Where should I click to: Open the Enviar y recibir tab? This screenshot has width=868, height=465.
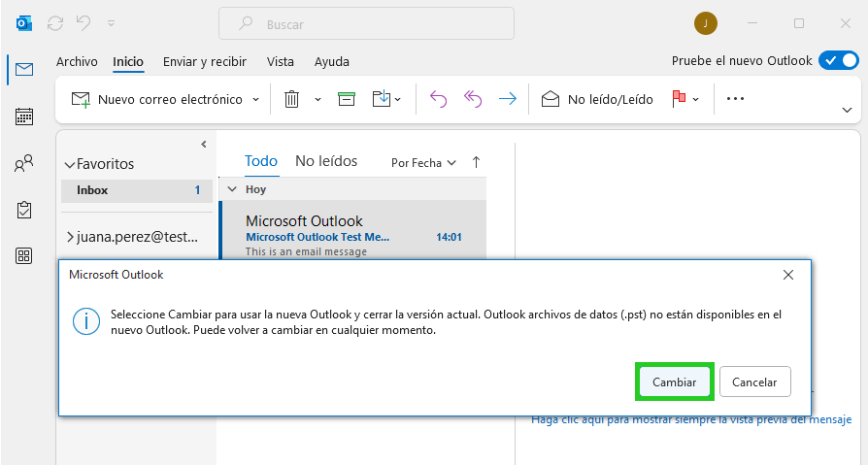point(205,62)
